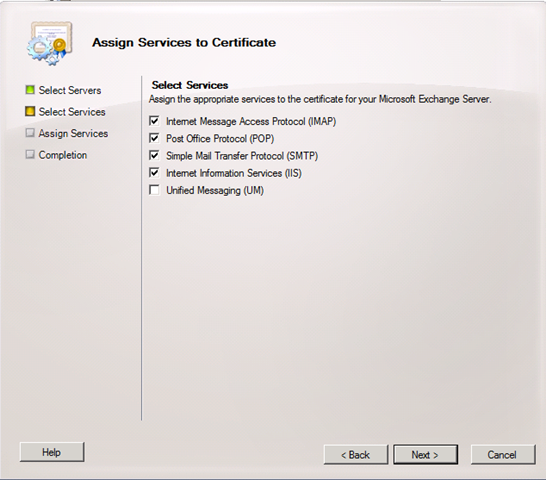Disable Internet Information Services (IIS) checkbox
The image size is (546, 480).
tap(154, 173)
